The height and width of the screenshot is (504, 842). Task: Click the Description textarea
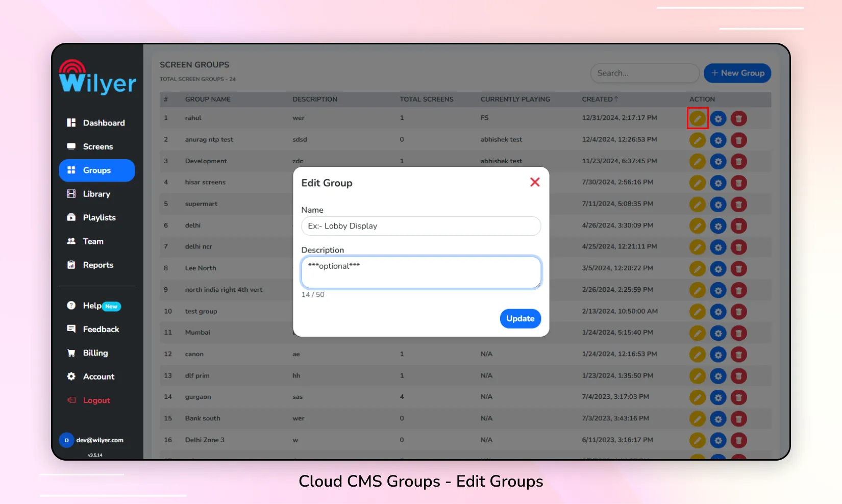click(x=421, y=272)
